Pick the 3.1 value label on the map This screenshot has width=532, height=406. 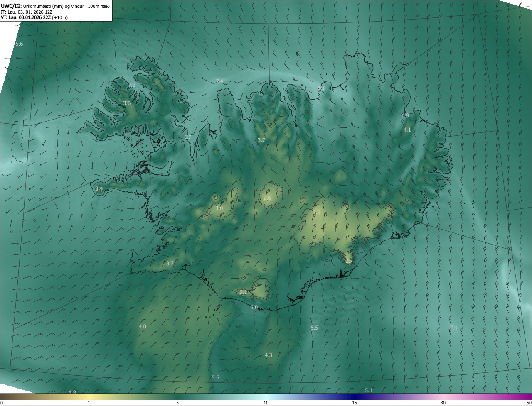[243, 292]
